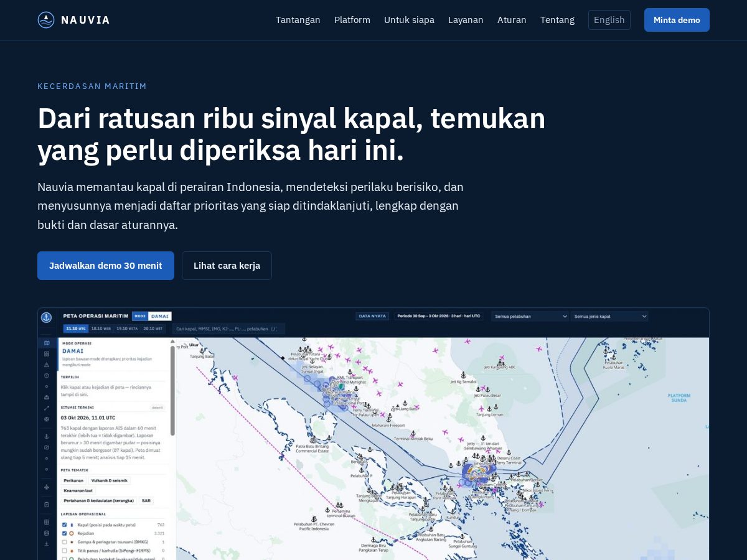Click the Tanjung Leman anchor marker
The height and width of the screenshot is (560, 747).
click(489, 409)
